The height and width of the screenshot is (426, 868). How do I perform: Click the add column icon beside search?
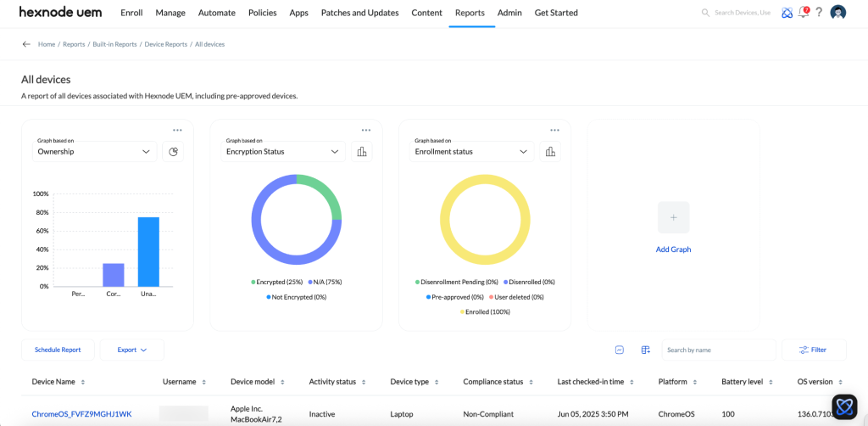(645, 350)
